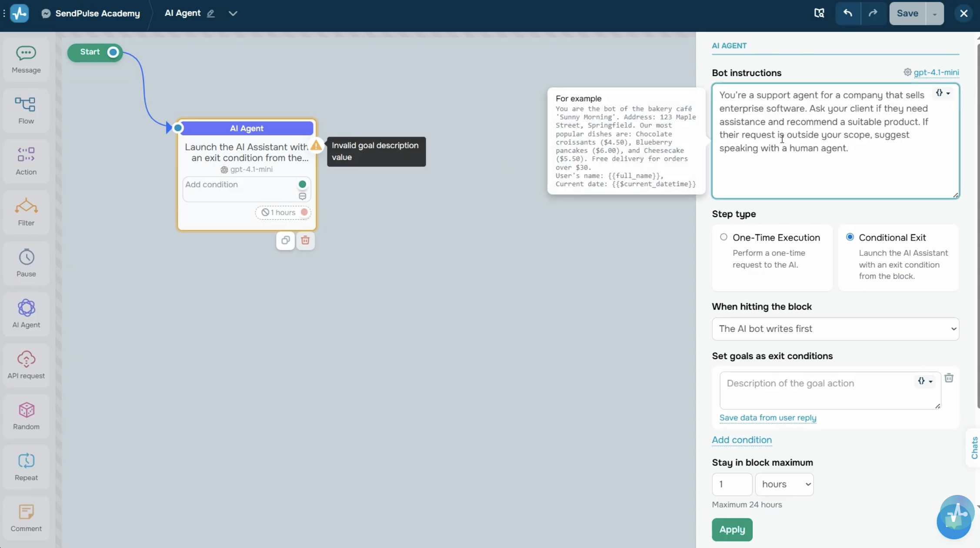Add an Action block from sidebar

26,161
